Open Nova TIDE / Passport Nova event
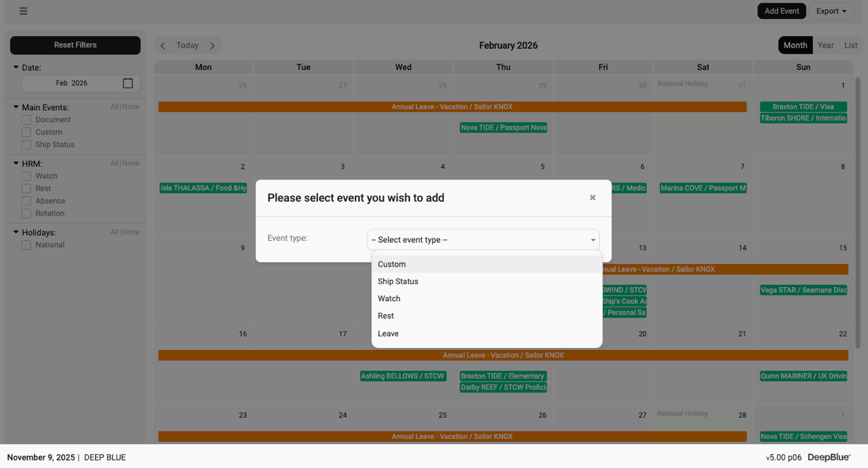Image resolution: width=868 pixels, height=468 pixels. (503, 128)
